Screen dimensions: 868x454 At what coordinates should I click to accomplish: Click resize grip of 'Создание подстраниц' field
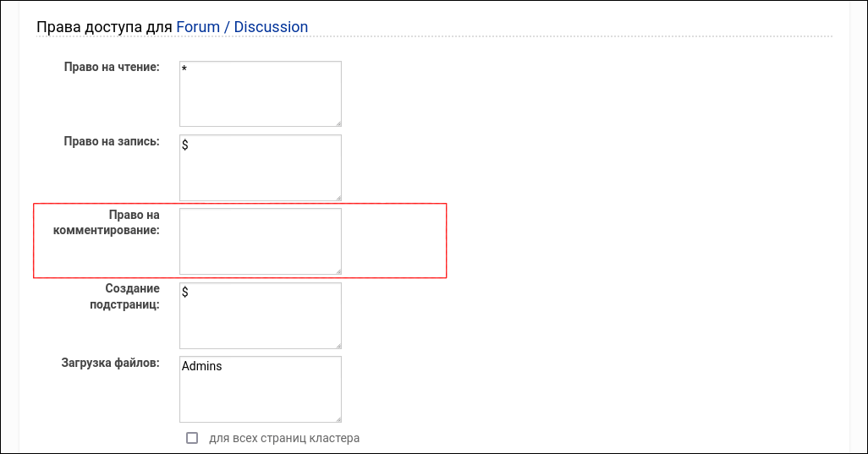pos(338,344)
